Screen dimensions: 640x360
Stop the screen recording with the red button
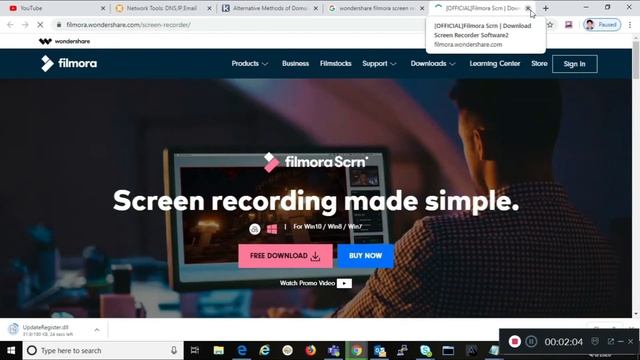click(514, 341)
